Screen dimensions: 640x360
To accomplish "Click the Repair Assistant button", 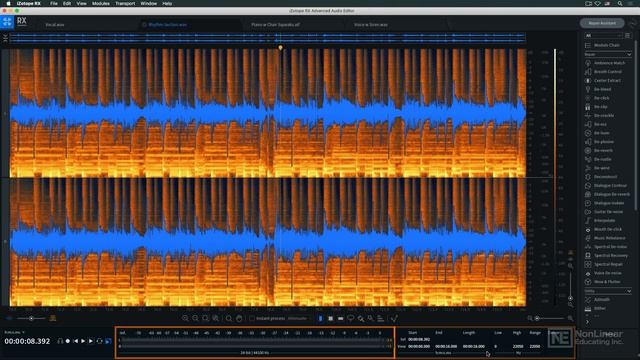I will 602,23.
